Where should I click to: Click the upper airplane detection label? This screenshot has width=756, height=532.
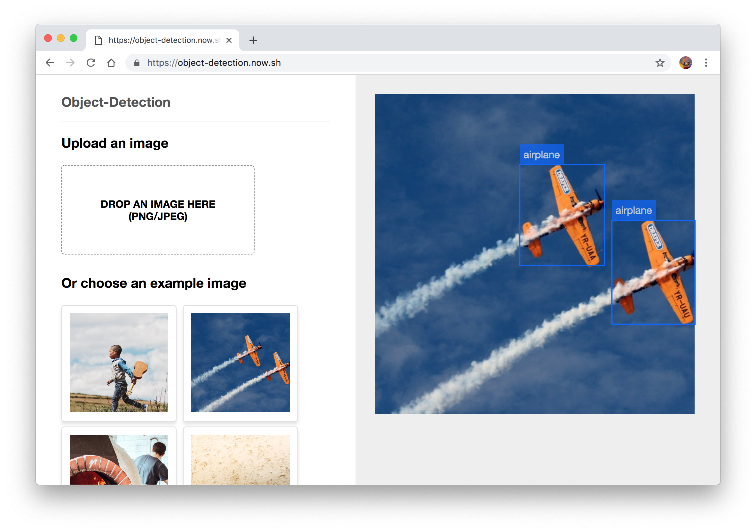(x=541, y=154)
